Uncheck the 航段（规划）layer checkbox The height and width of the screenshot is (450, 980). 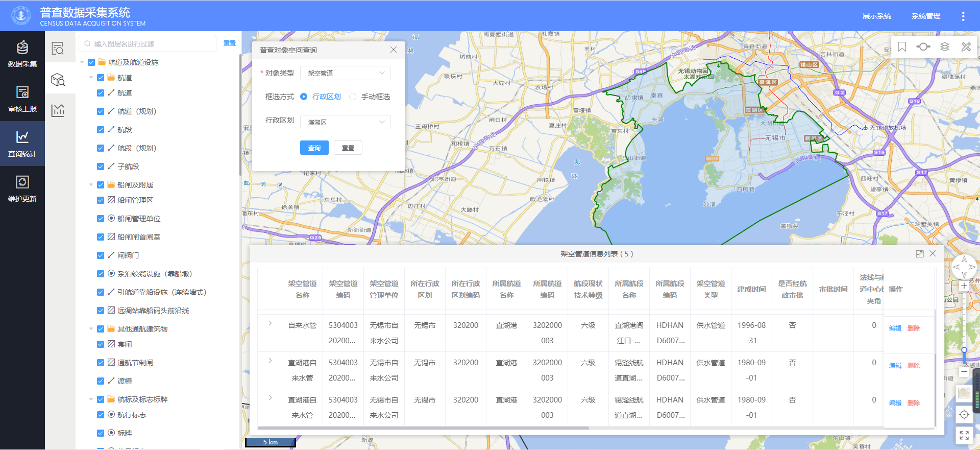(101, 148)
